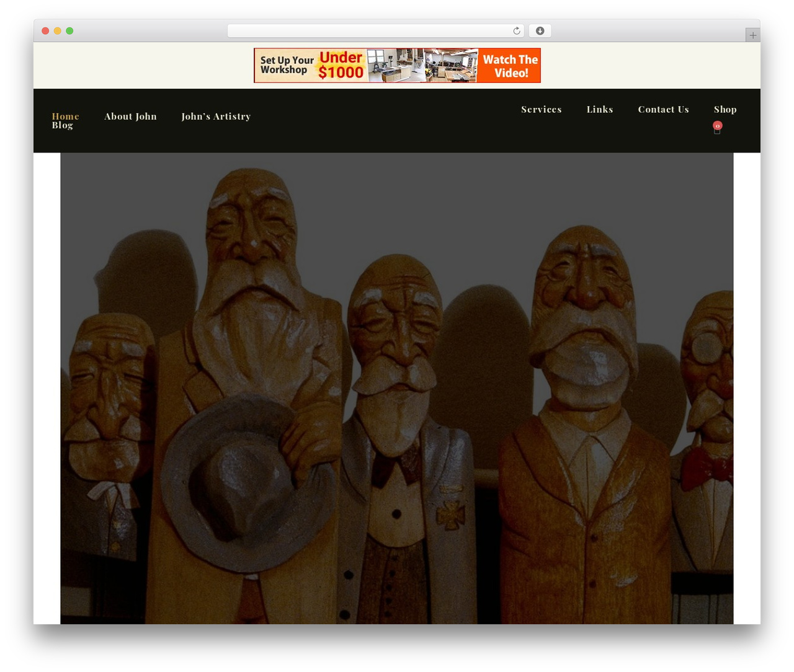Maximize the window using green button

coord(69,31)
